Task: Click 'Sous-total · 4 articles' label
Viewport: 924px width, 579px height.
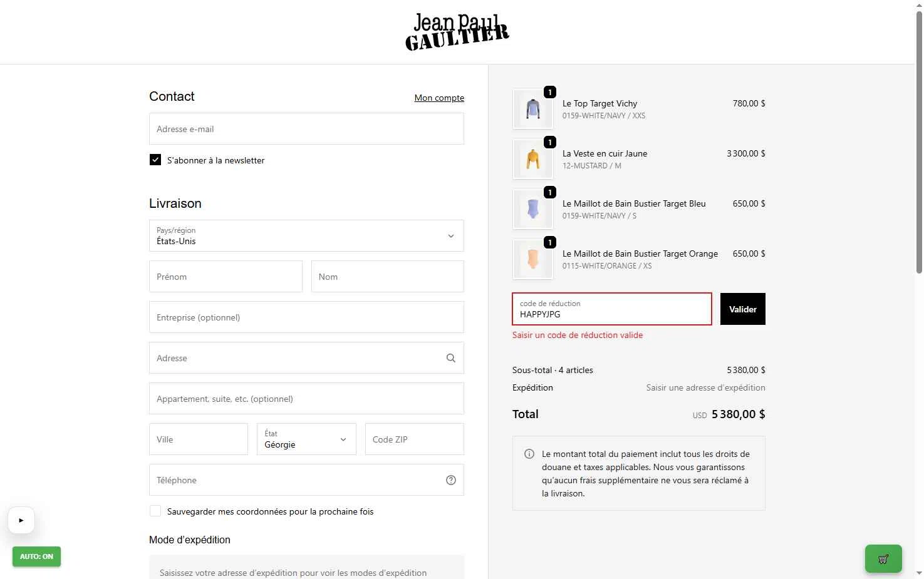Action: pyautogui.click(x=553, y=370)
